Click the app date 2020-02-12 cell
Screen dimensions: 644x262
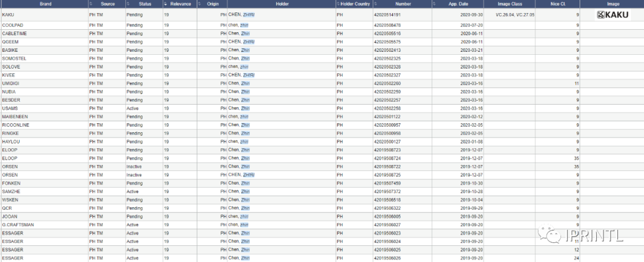pyautogui.click(x=472, y=117)
